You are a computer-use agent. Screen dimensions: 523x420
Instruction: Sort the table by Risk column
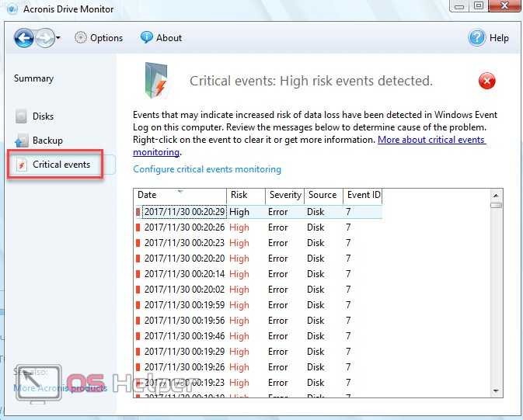coord(246,196)
